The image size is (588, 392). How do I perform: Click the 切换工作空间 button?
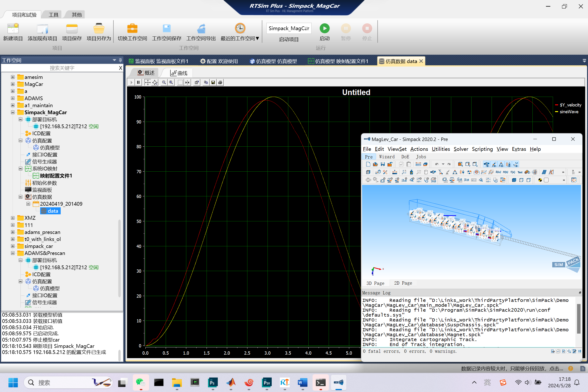[132, 32]
